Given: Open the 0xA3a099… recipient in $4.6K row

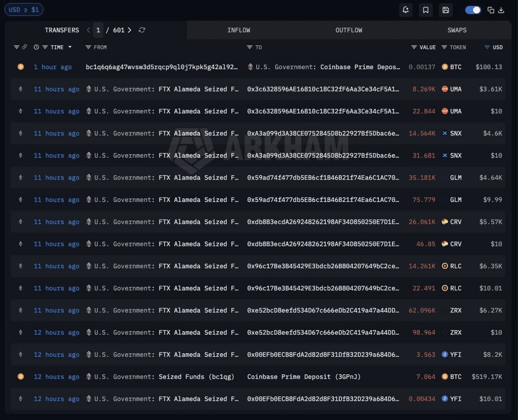Looking at the screenshot, I should (323, 133).
